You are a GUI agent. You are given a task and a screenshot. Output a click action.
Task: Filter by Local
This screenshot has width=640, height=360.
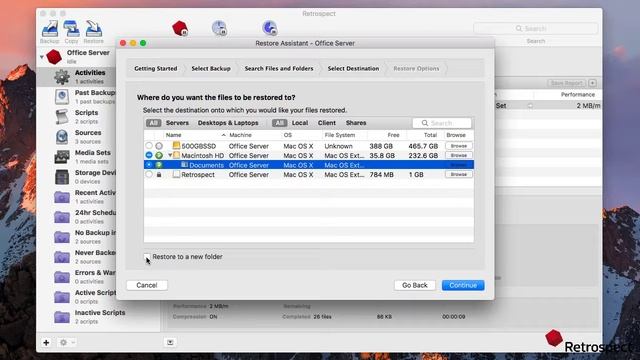pyautogui.click(x=300, y=123)
